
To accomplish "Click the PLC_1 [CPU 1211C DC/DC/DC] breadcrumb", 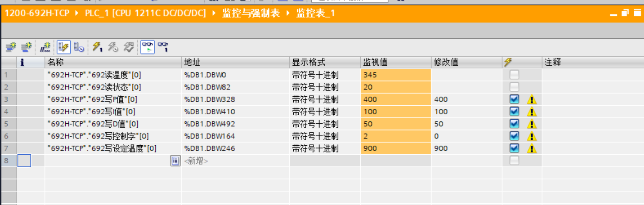I will click(x=146, y=14).
